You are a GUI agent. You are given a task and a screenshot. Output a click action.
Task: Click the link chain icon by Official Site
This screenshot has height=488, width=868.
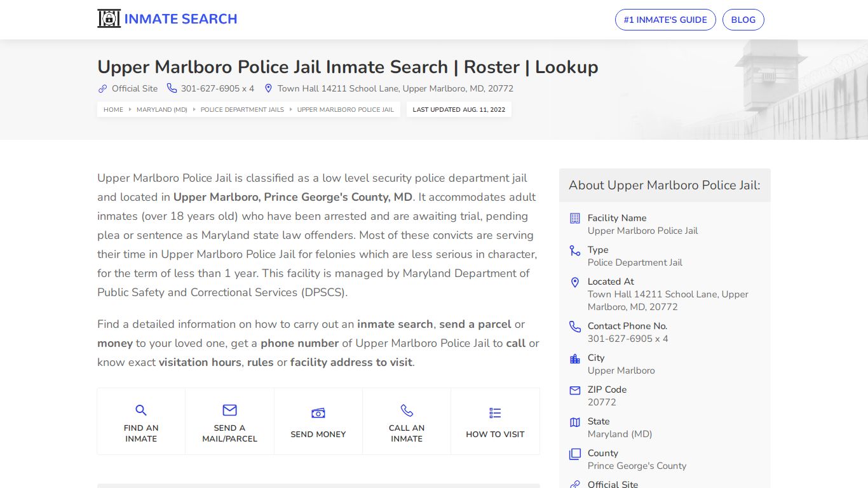[102, 89]
